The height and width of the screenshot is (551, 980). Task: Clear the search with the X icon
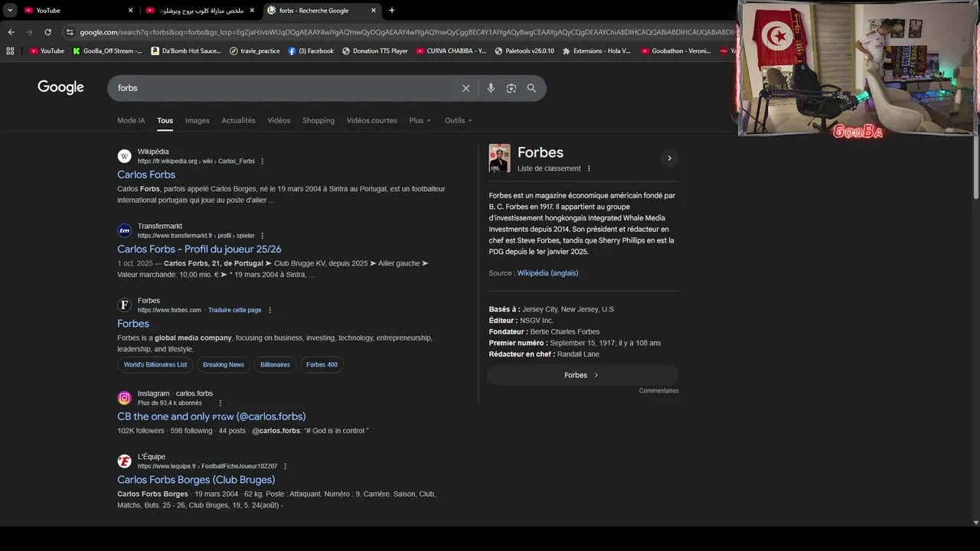click(x=465, y=88)
